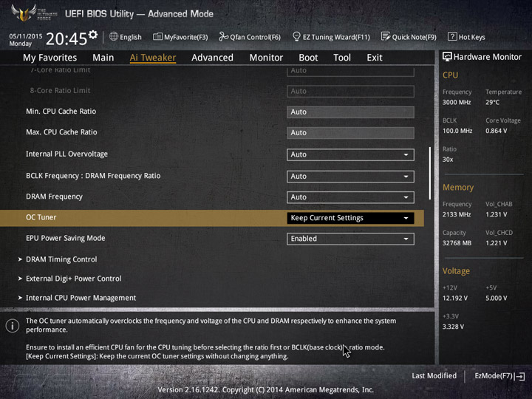
Task: Click memory frequency value 2133 MHz
Action: (457, 214)
